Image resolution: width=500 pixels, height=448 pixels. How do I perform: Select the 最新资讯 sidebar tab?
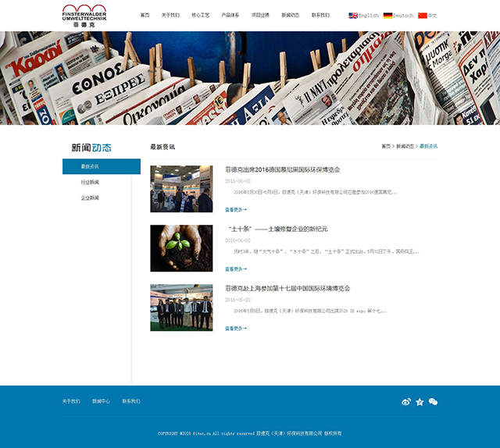pyautogui.click(x=102, y=167)
